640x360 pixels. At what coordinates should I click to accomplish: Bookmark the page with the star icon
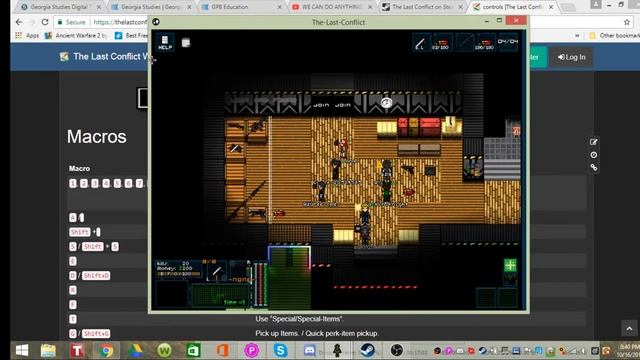(627, 22)
